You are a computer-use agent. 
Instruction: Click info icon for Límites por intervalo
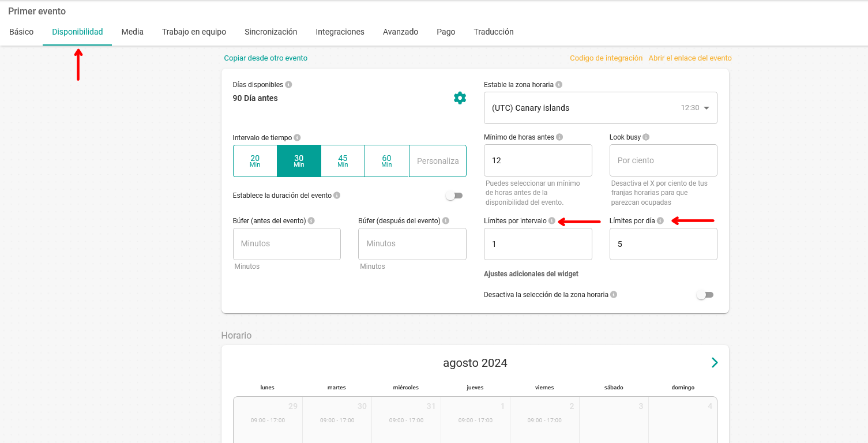(x=552, y=221)
